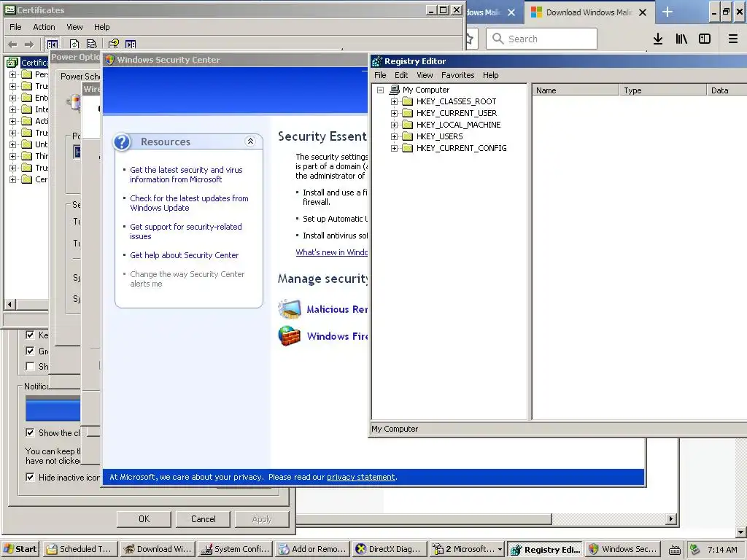Close the Download Windows Malicious tab
Screen dimensions: 747x560
[x=643, y=12]
